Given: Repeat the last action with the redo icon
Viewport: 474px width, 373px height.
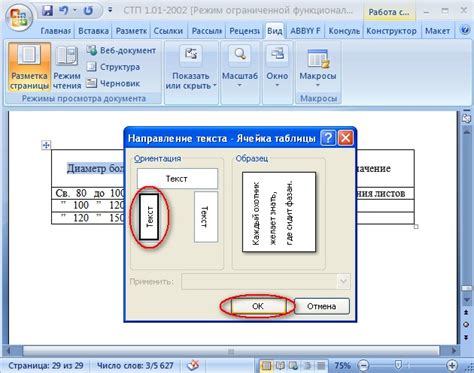Looking at the screenshot, I should click(88, 11).
